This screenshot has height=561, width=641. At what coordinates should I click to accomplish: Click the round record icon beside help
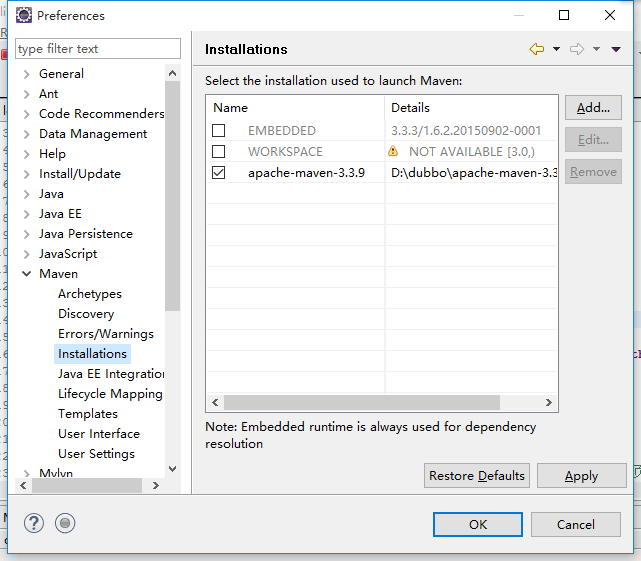65,523
